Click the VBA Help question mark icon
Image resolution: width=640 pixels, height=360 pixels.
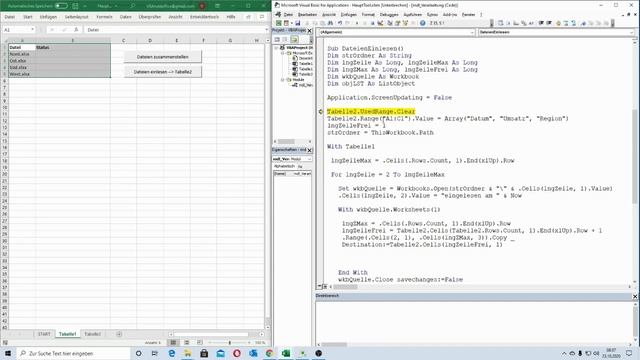click(x=423, y=23)
